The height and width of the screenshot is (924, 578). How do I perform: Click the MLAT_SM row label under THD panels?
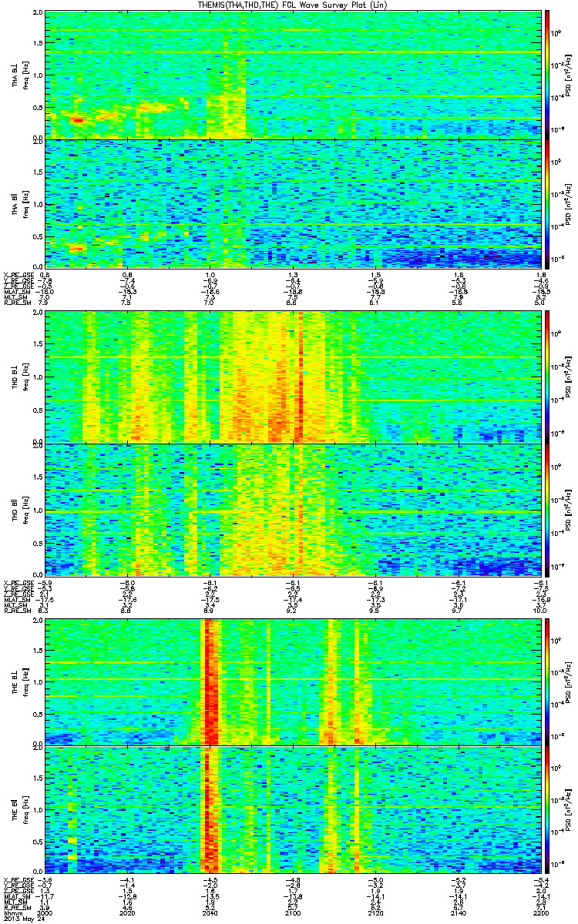(15, 600)
